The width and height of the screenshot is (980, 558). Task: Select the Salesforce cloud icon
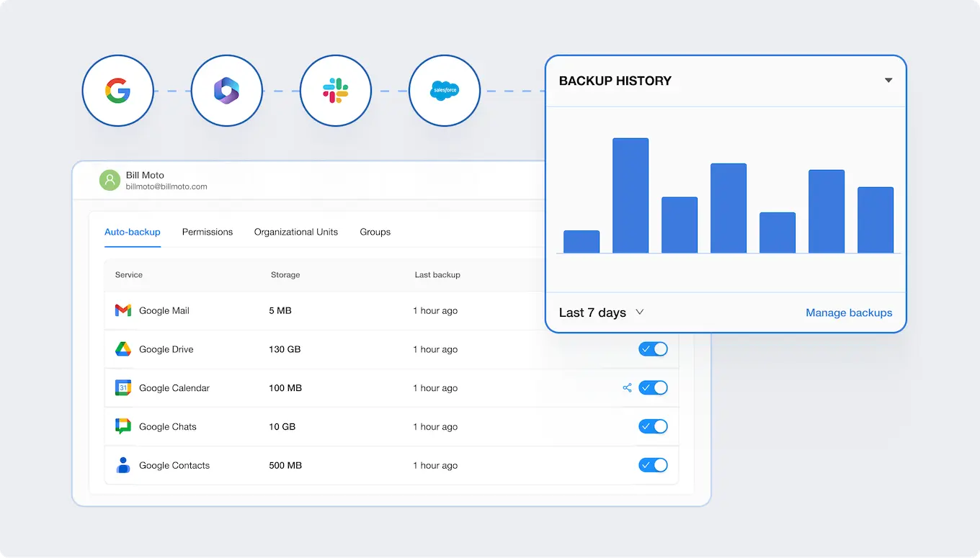(x=444, y=91)
